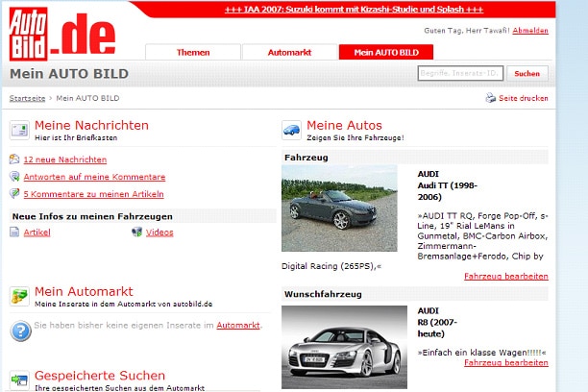Follow the Automarkt link in the no-listings notice
Image resolution: width=588 pixels, height=392 pixels.
[x=237, y=326]
